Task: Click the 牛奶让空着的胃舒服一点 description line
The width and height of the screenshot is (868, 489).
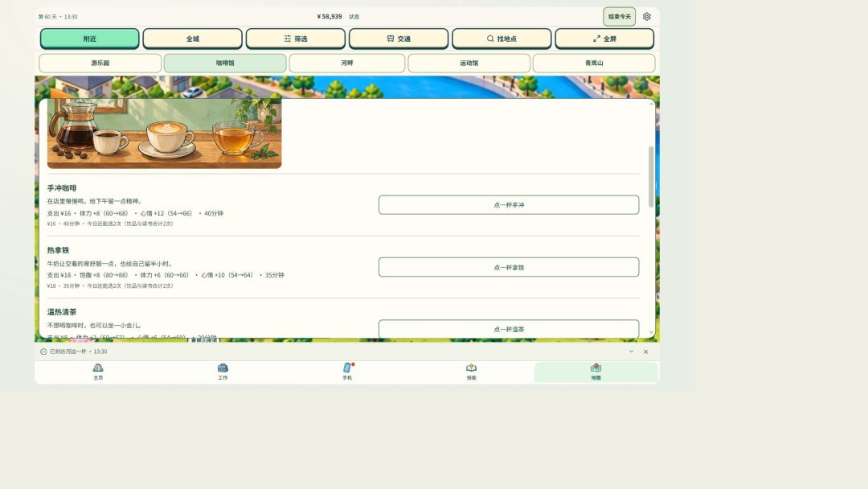Action: coord(110,264)
